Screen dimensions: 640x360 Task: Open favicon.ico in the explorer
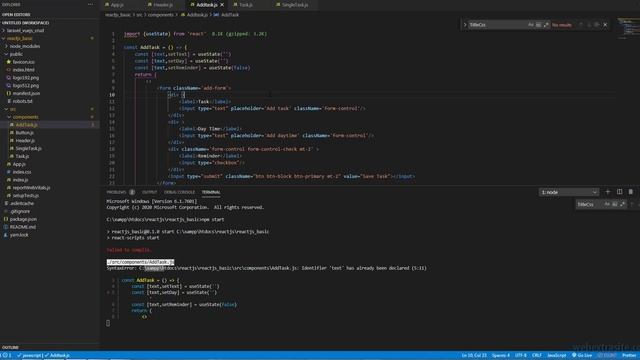(23, 62)
